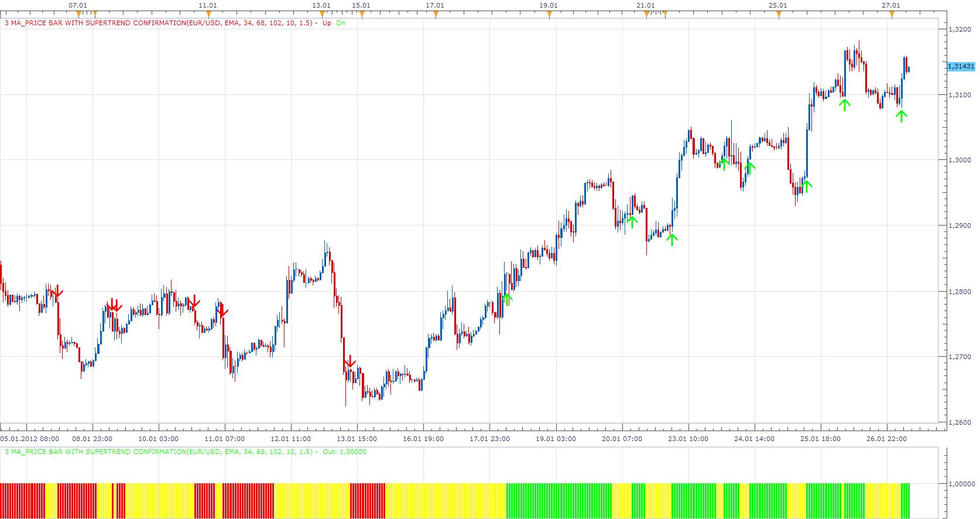This screenshot has width=980, height=519.
Task: Select the green lower-panel indicator title
Action: pos(159,452)
